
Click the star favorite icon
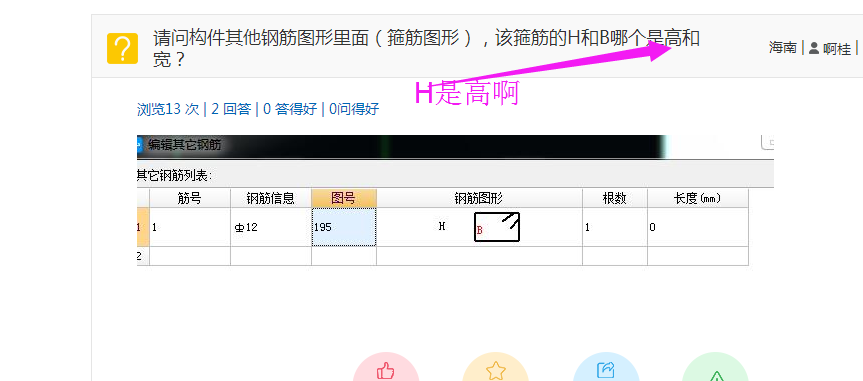click(x=495, y=370)
